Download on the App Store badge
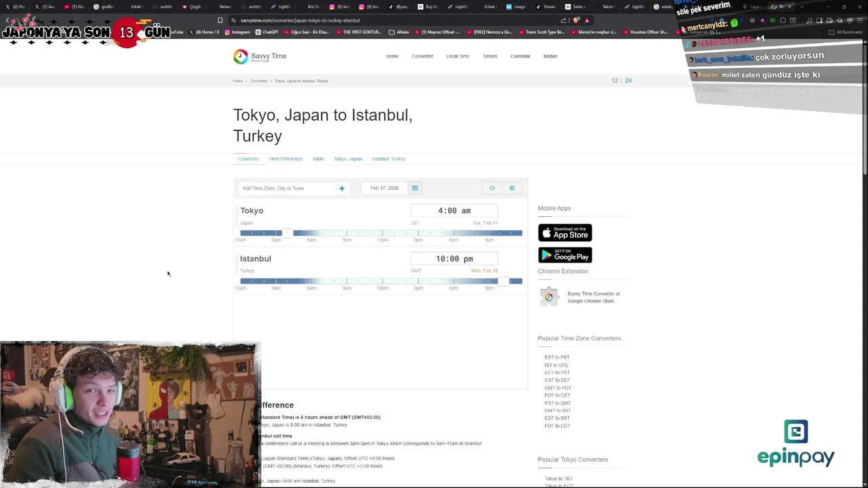Screen dimensions: 868x488 pyautogui.click(x=565, y=232)
